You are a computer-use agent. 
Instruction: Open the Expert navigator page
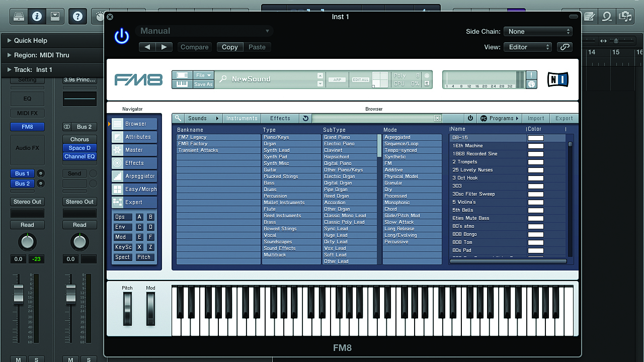(134, 202)
